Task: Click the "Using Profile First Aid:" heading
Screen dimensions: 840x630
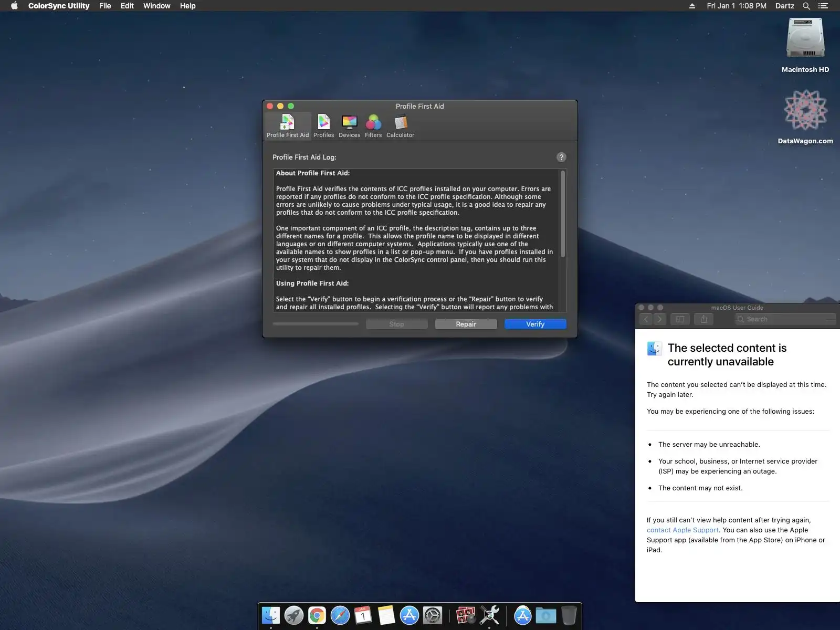Action: coord(312,283)
